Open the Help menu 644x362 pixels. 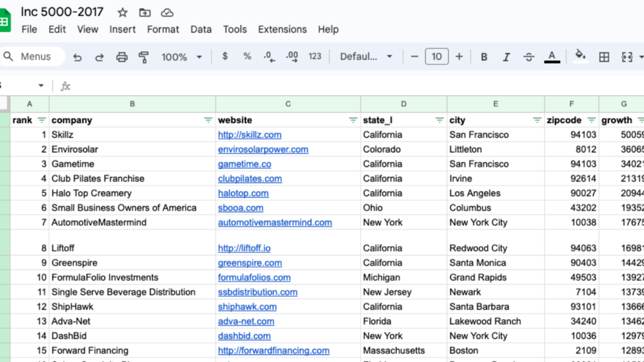click(328, 29)
